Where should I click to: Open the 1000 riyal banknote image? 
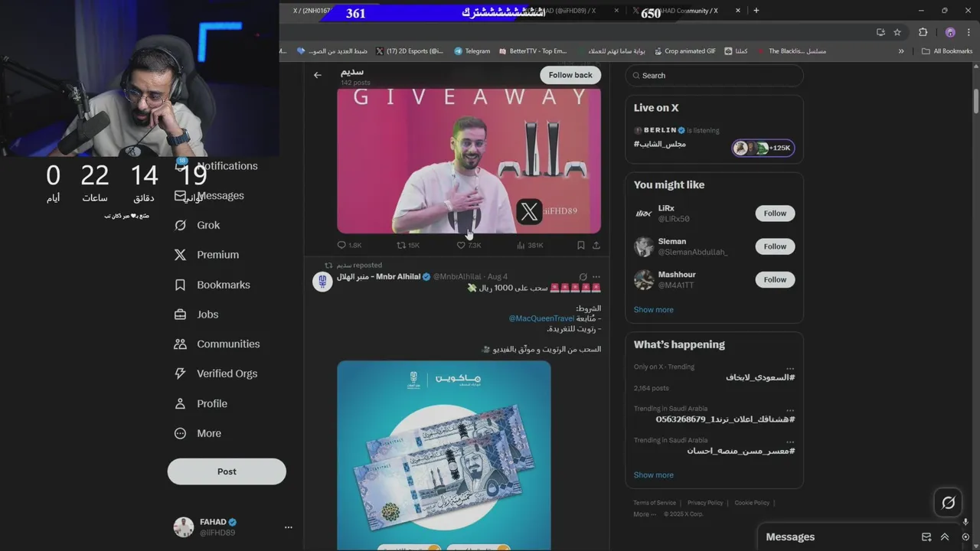click(444, 455)
